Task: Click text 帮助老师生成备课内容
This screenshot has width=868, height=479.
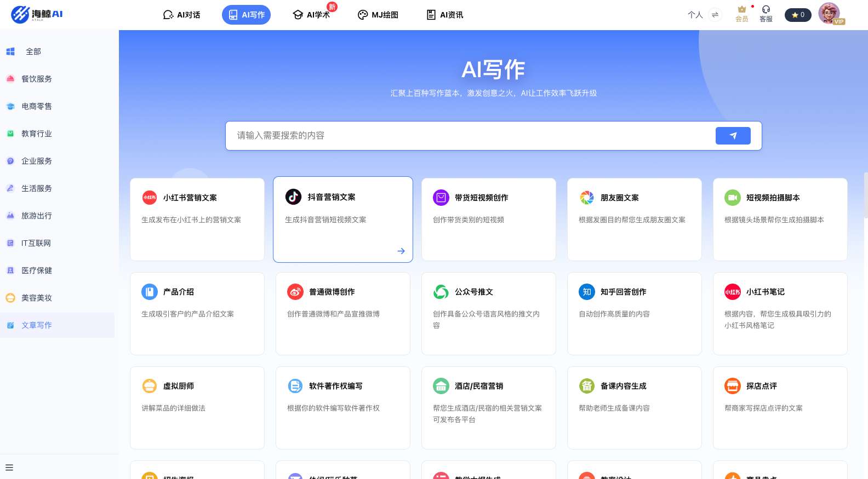Action: pyautogui.click(x=614, y=408)
